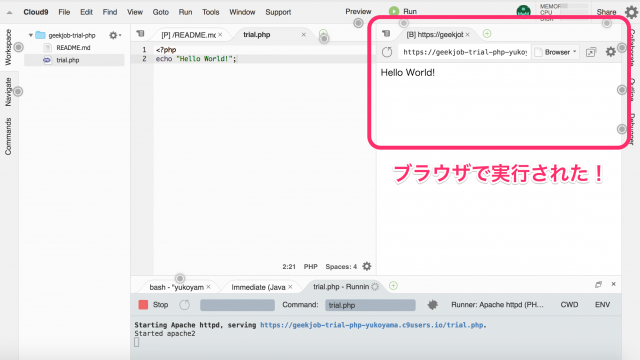Add a new console tab with the plus
640x360 pixels.
click(393, 286)
